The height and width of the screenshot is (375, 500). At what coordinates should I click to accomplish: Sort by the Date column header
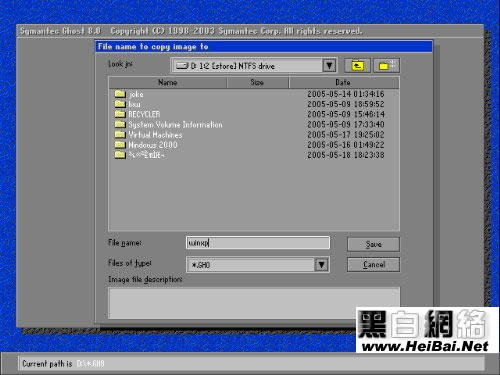coord(344,82)
